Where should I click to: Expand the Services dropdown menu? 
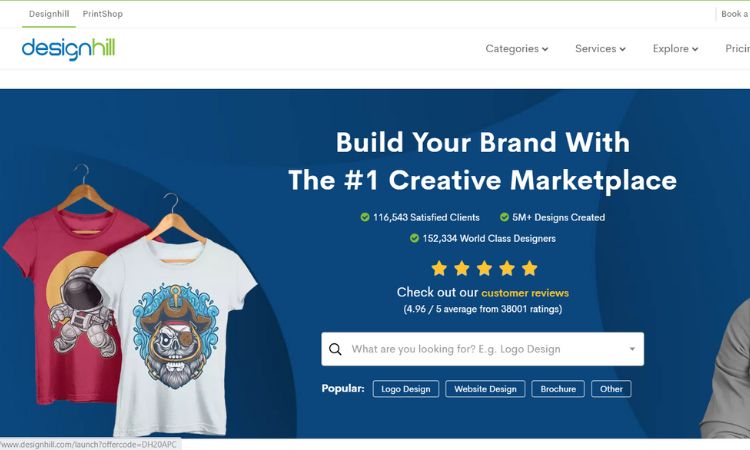point(600,49)
